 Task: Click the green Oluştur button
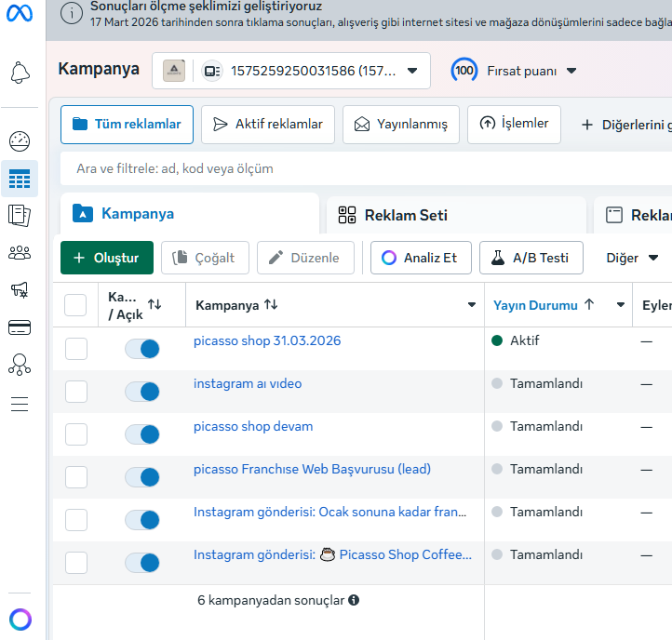(106, 258)
